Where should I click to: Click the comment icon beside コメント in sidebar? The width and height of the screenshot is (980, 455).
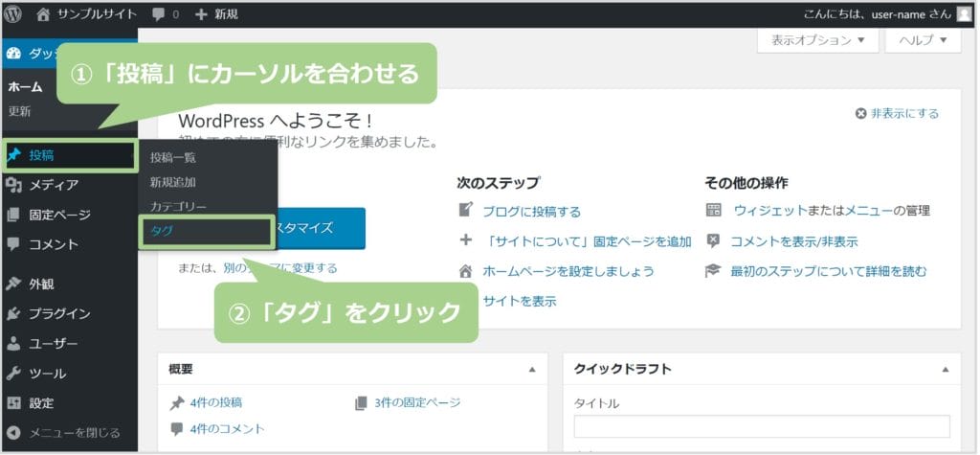[13, 244]
